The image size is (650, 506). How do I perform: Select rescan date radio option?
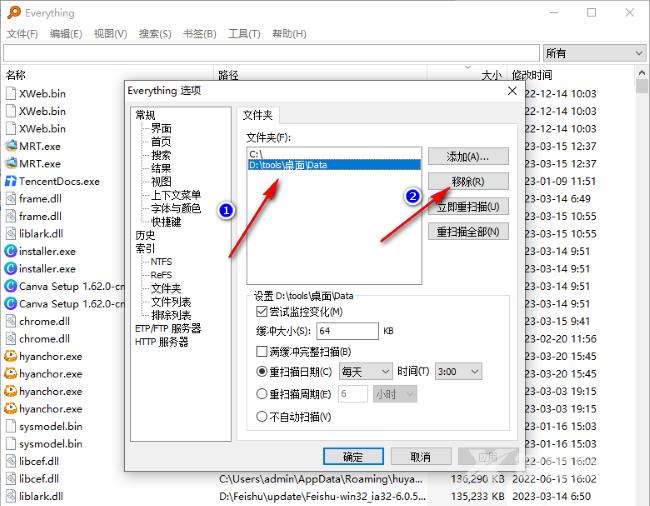[262, 371]
